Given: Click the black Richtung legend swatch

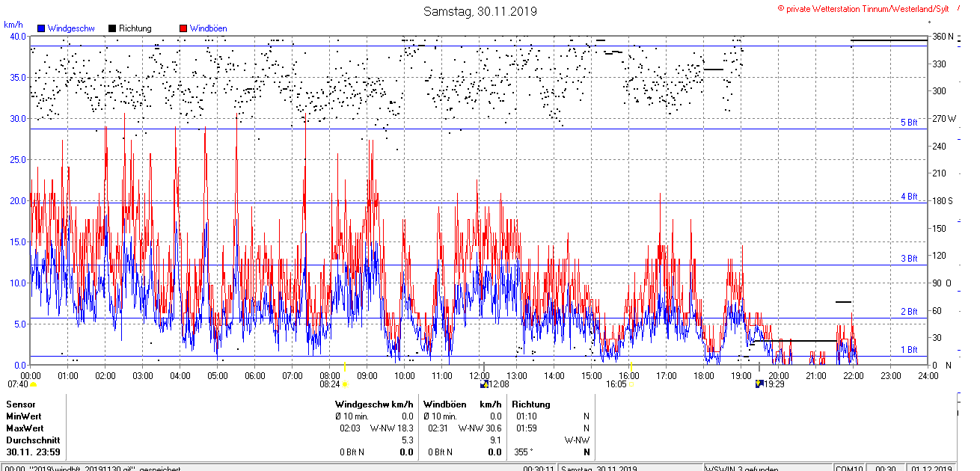Looking at the screenshot, I should tap(112, 28).
